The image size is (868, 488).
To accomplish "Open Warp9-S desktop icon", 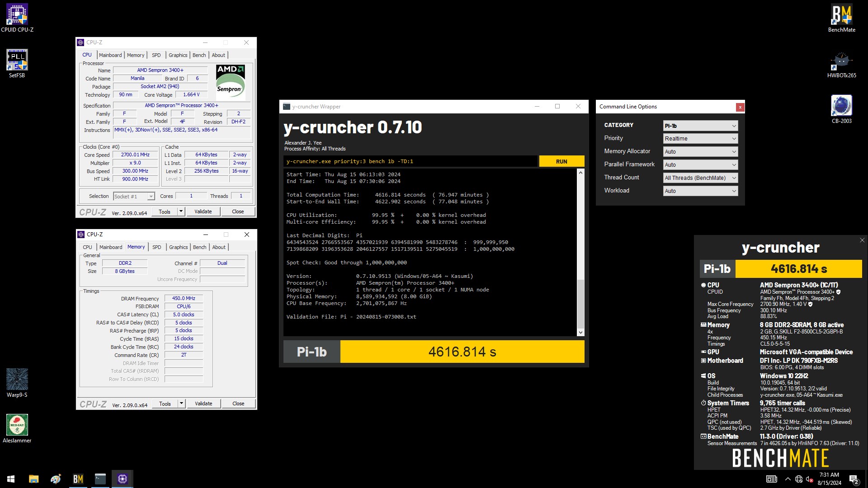I will pos(17,383).
